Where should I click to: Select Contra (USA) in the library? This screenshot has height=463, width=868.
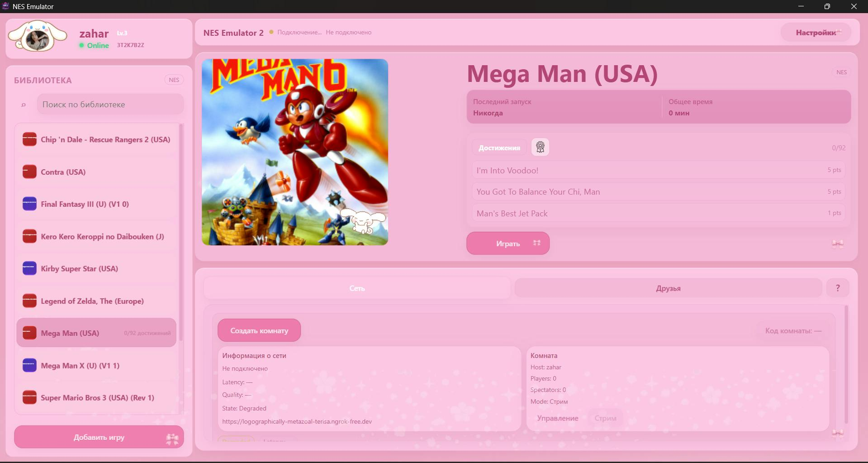point(96,172)
